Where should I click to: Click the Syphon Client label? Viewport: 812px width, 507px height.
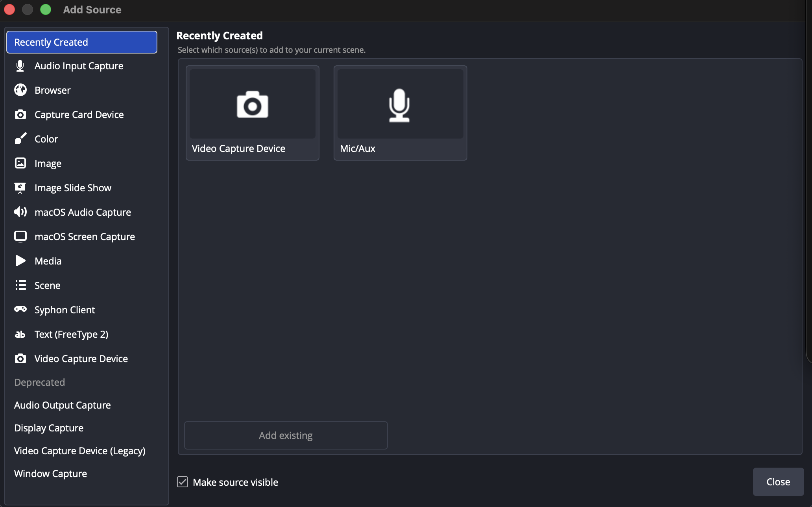click(x=65, y=310)
